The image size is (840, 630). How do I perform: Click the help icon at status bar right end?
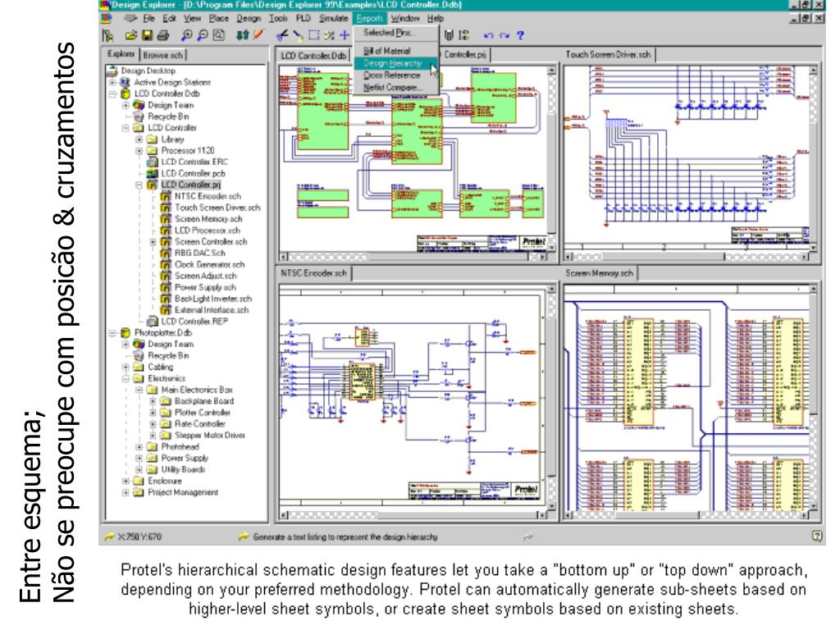[817, 536]
